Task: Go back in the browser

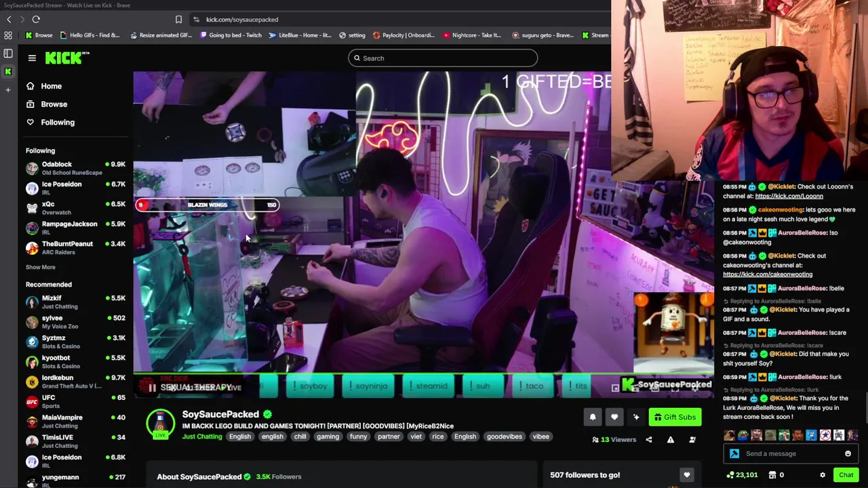Action: tap(8, 20)
